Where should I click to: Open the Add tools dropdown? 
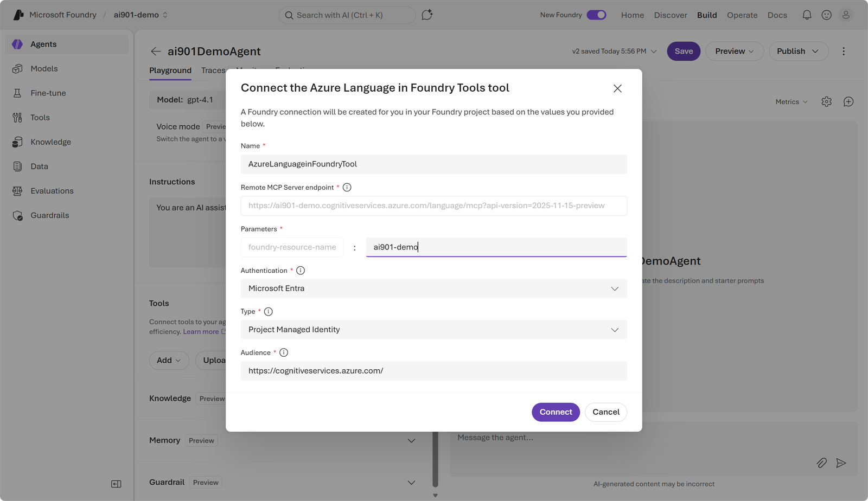click(x=169, y=361)
